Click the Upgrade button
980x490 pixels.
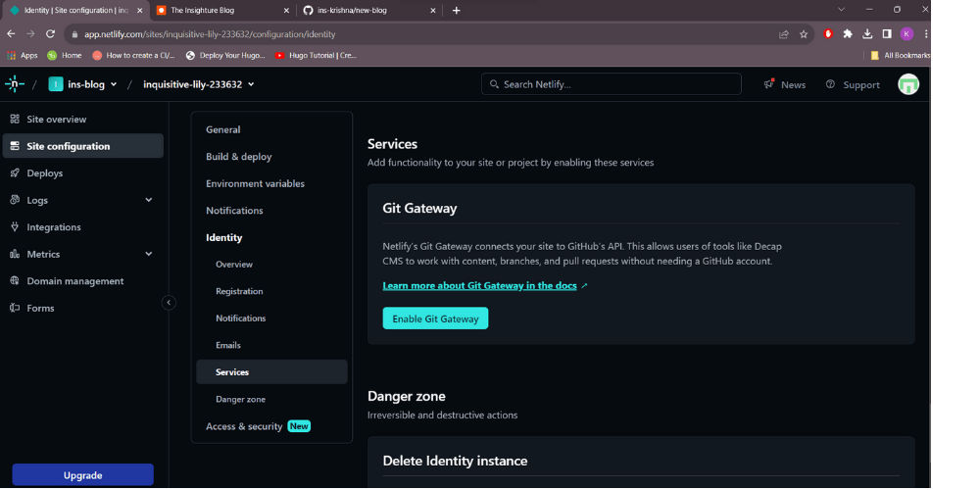(x=82, y=475)
